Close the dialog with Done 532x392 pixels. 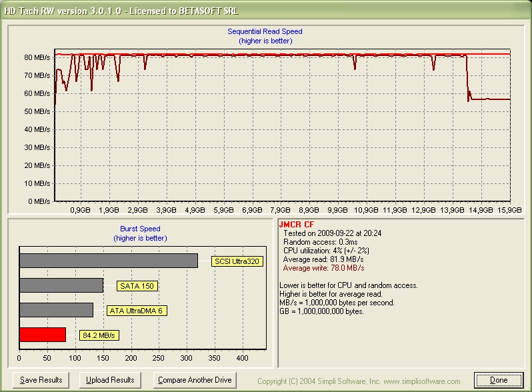click(498, 380)
